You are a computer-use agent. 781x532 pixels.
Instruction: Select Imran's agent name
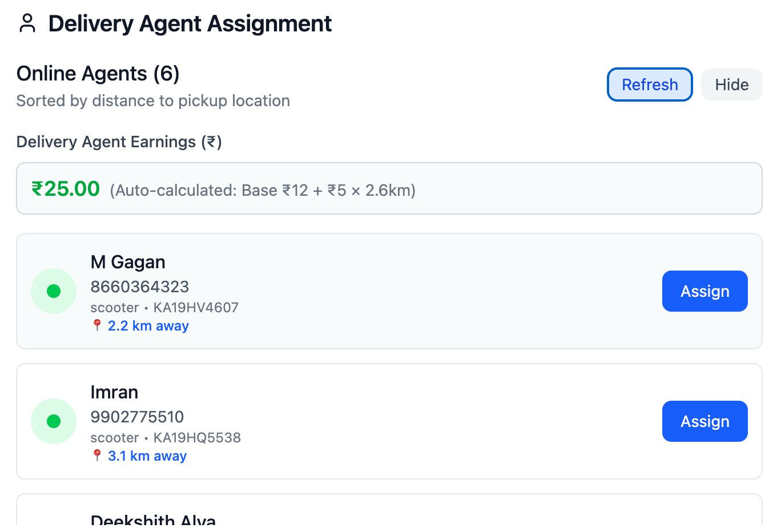(x=114, y=392)
